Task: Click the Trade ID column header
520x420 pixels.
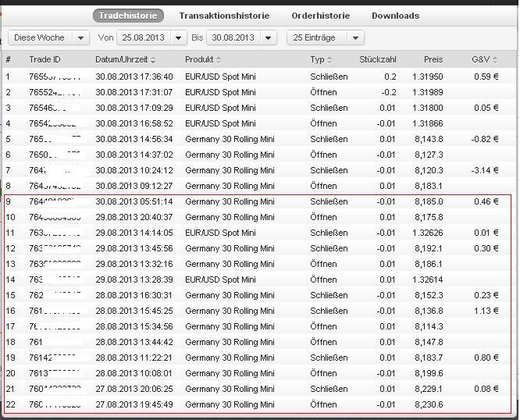Action: pos(45,60)
